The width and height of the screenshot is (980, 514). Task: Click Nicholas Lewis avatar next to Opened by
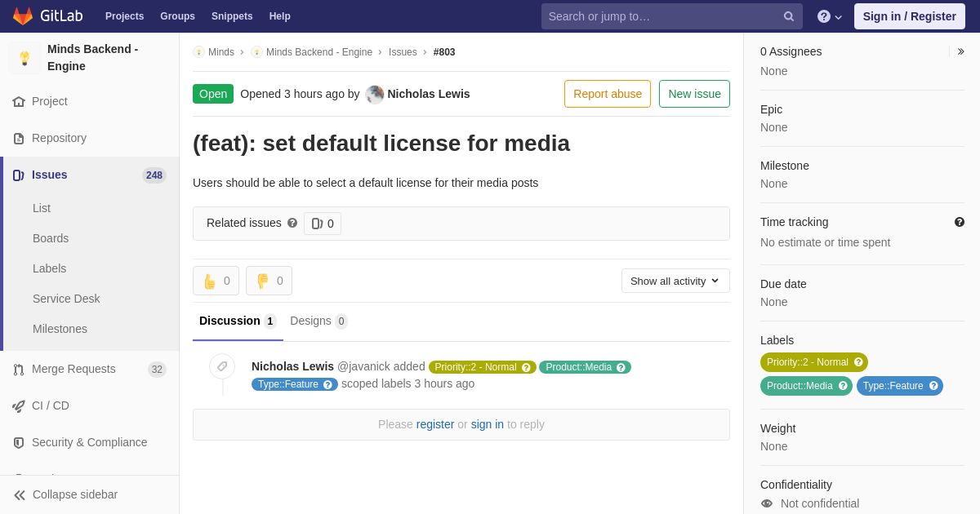(x=375, y=95)
